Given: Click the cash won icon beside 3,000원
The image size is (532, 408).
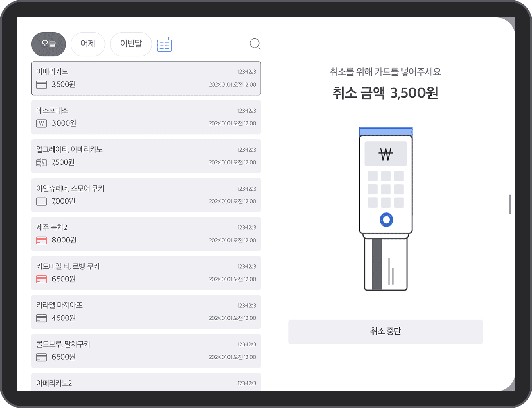Looking at the screenshot, I should point(41,123).
